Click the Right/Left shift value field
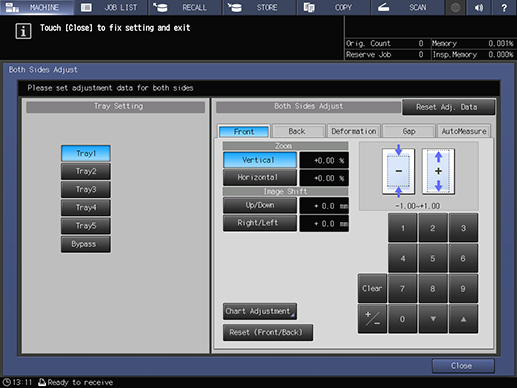 click(324, 223)
